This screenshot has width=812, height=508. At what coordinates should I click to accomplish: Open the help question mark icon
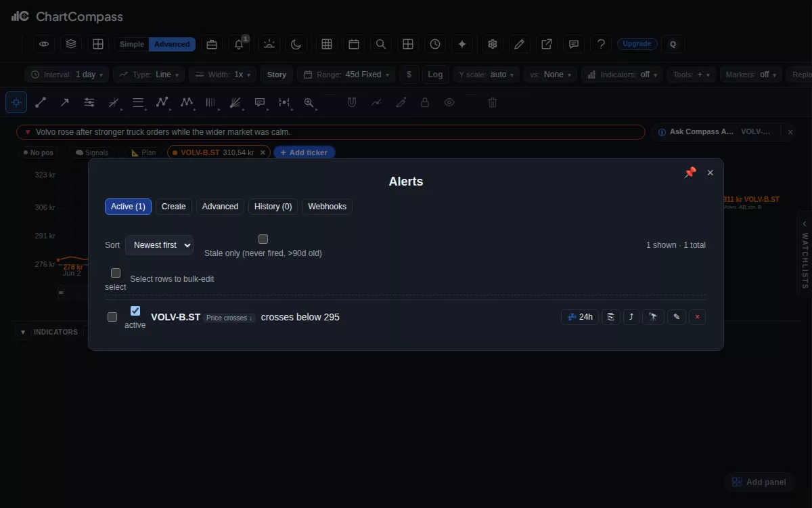click(x=601, y=44)
